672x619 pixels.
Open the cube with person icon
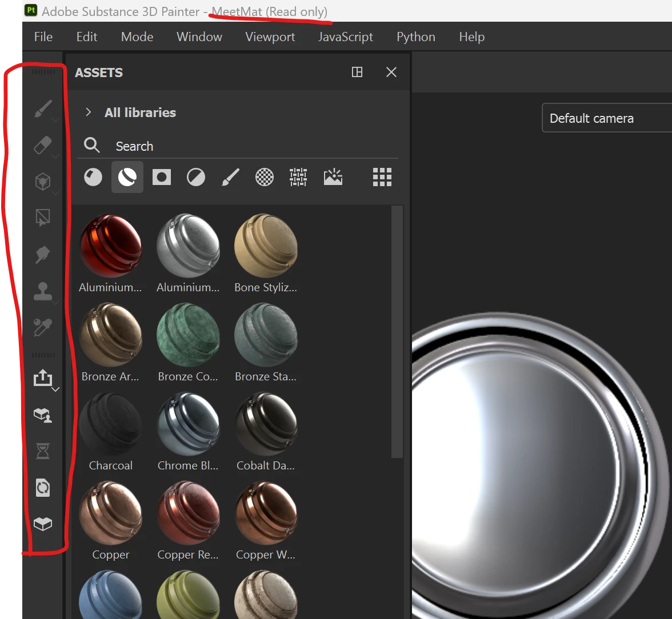coord(43,415)
